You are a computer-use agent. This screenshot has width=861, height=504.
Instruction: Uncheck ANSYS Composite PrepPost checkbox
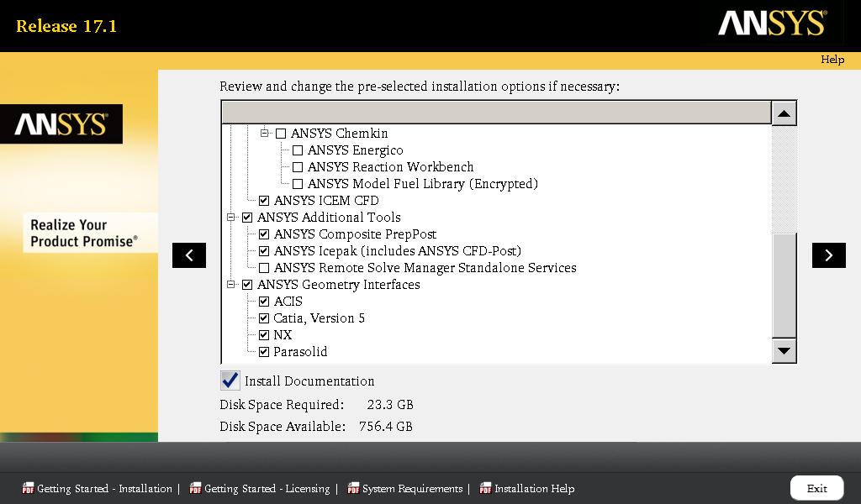pyautogui.click(x=264, y=234)
